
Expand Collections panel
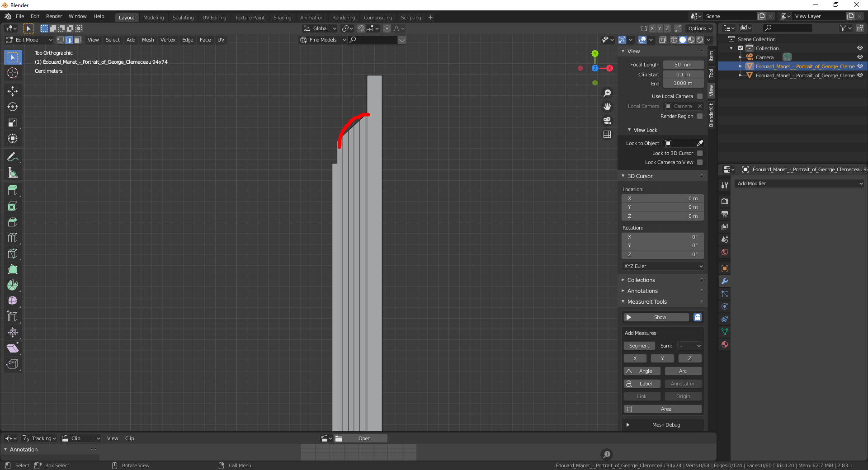coord(641,280)
